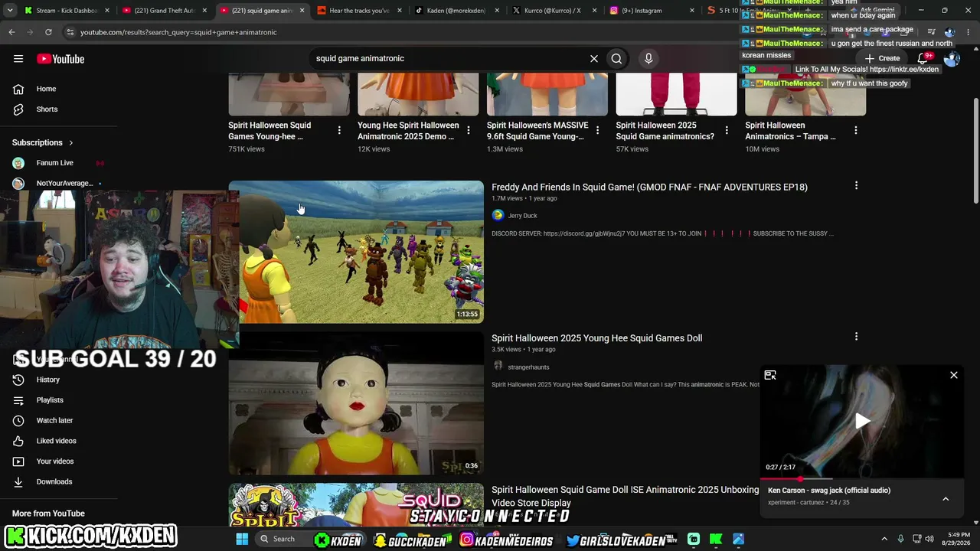Reload the page

pyautogui.click(x=48, y=32)
